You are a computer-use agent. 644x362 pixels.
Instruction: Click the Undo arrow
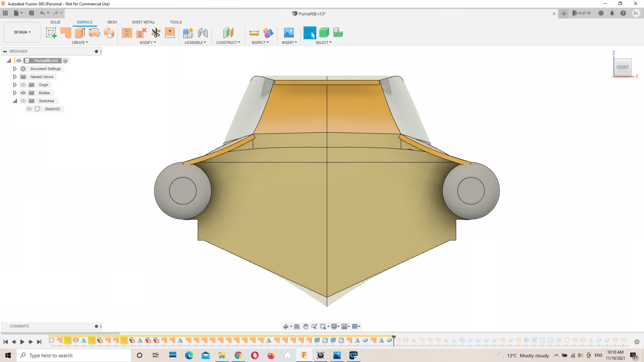tap(42, 13)
